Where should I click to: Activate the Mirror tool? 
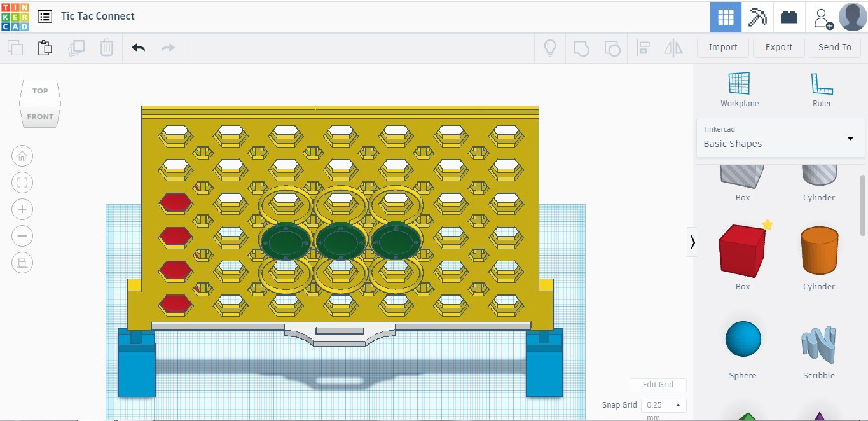pos(673,48)
